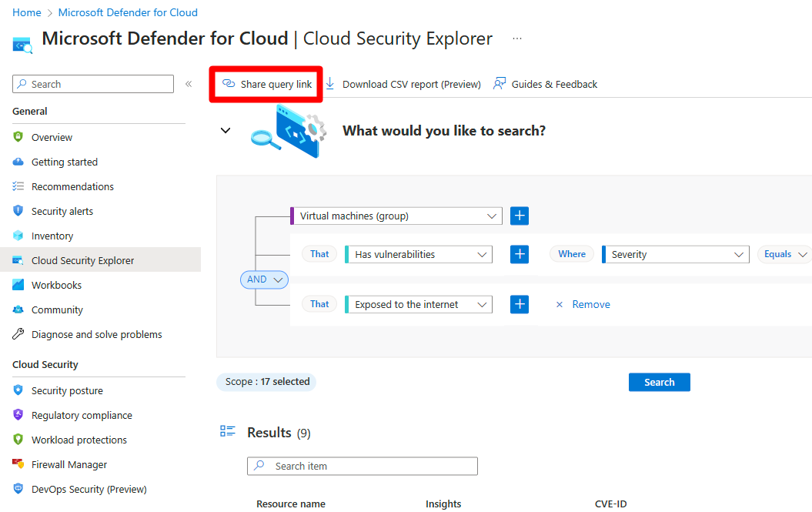Sort by Insights column header
The image size is (812, 512).
(443, 504)
